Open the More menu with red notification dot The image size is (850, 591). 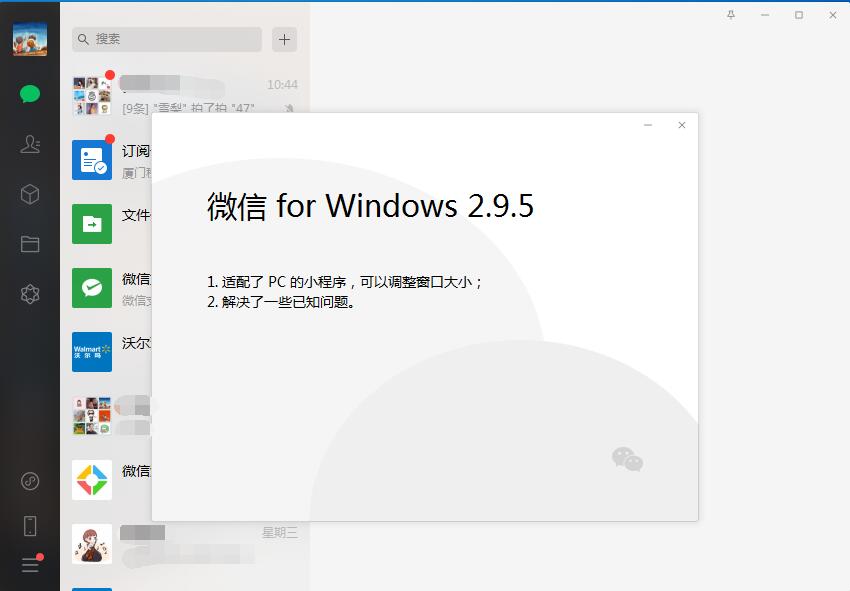click(30, 563)
